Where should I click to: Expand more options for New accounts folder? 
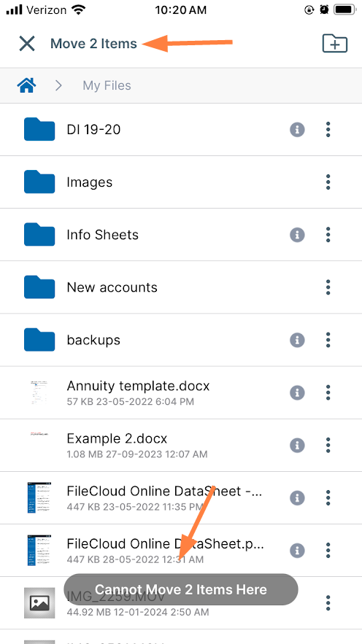[328, 287]
